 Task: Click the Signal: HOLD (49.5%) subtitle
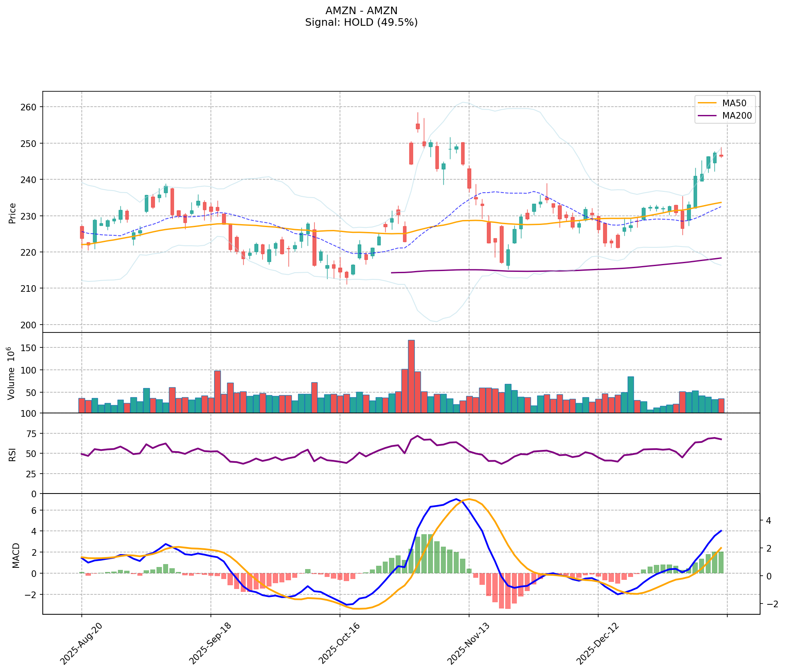pos(361,22)
